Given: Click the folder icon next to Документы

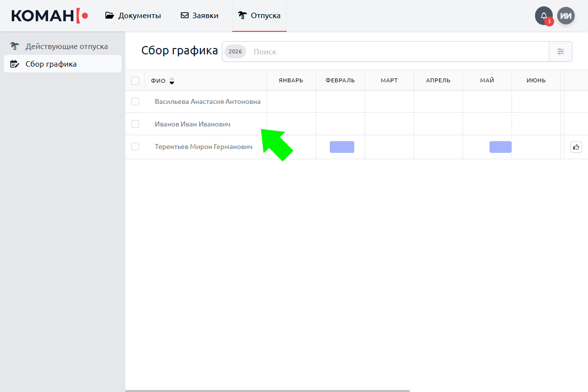Looking at the screenshot, I should [x=110, y=16].
